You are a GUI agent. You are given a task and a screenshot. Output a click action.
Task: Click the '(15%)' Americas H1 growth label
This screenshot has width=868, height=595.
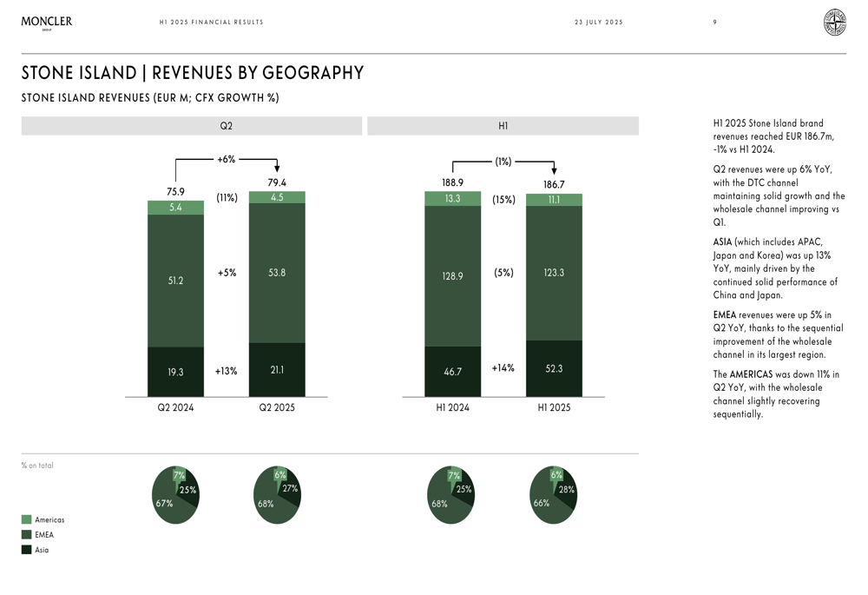[503, 200]
